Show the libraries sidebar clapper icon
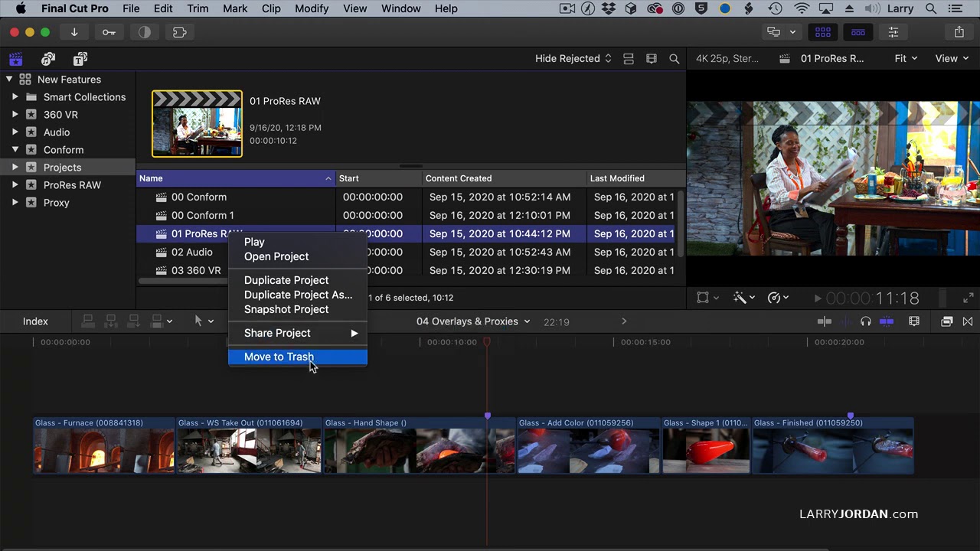The height and width of the screenshot is (551, 980). 16,59
